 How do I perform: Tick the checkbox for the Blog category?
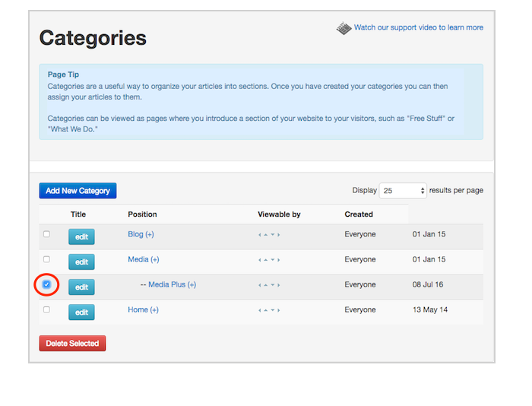(x=47, y=234)
